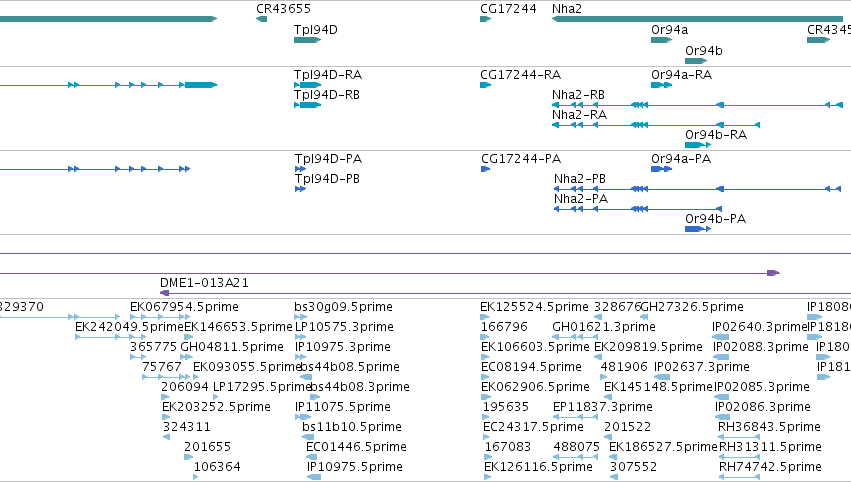Viewport: 851px width, 482px height.
Task: Open EST EK203252.5prime
Action: pos(216,407)
